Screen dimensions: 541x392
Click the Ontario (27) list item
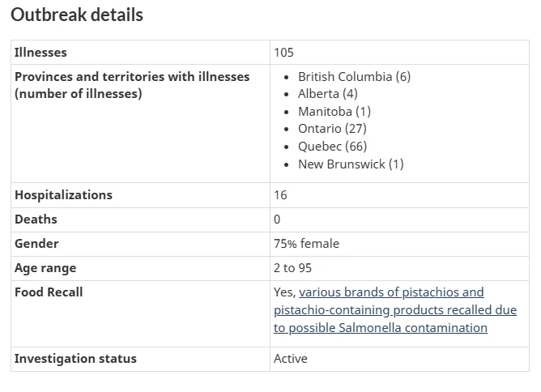point(332,129)
